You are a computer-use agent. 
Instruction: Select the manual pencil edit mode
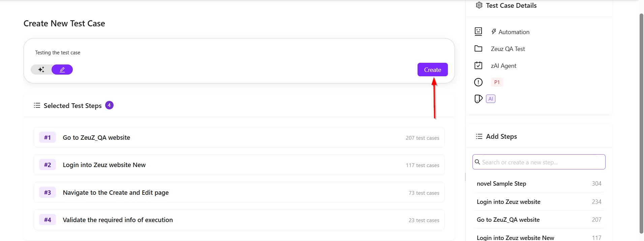tap(62, 70)
